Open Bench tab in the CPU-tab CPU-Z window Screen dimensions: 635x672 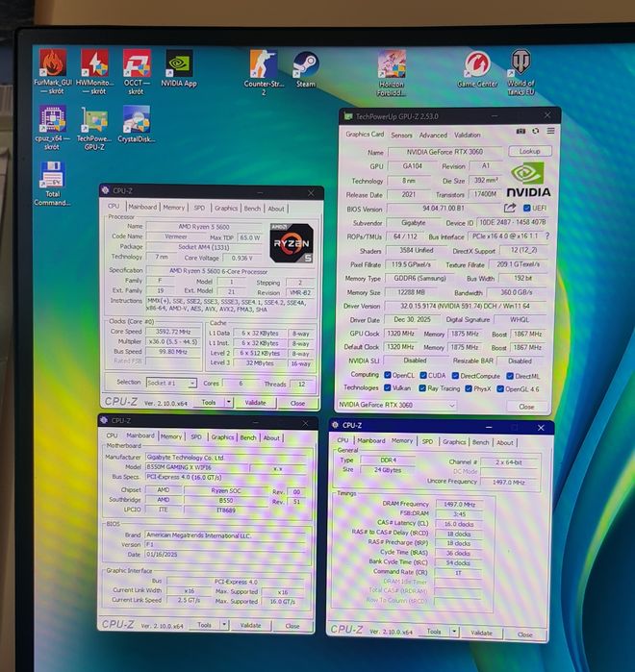pos(252,209)
